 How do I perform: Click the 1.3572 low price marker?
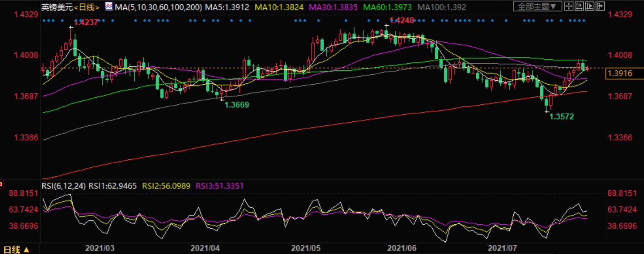click(562, 117)
